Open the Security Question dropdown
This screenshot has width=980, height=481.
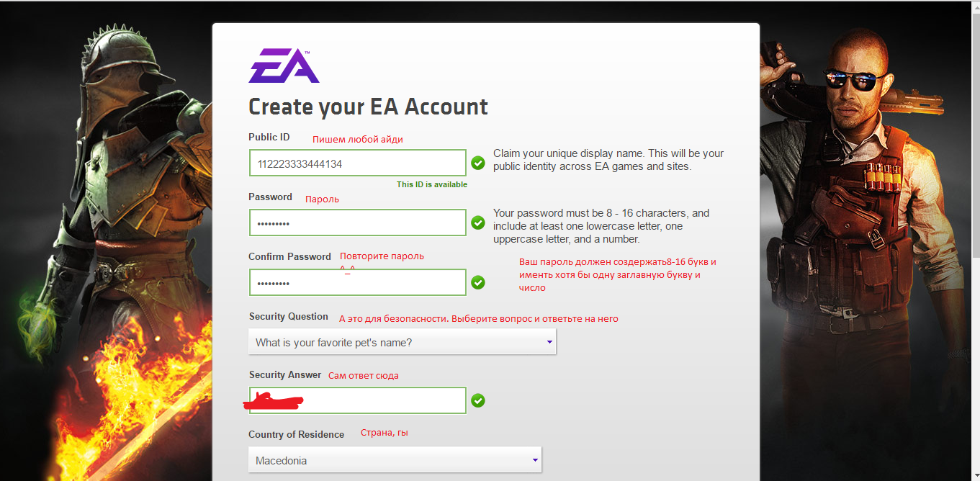(402, 342)
